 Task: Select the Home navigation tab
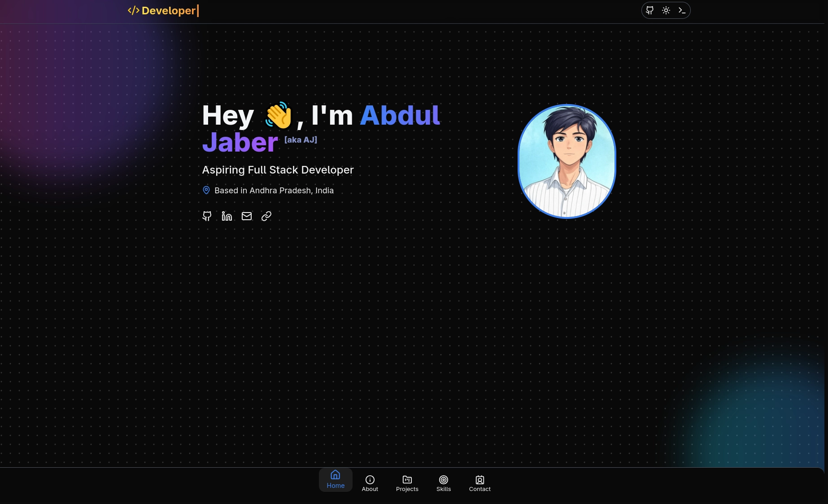(336, 480)
